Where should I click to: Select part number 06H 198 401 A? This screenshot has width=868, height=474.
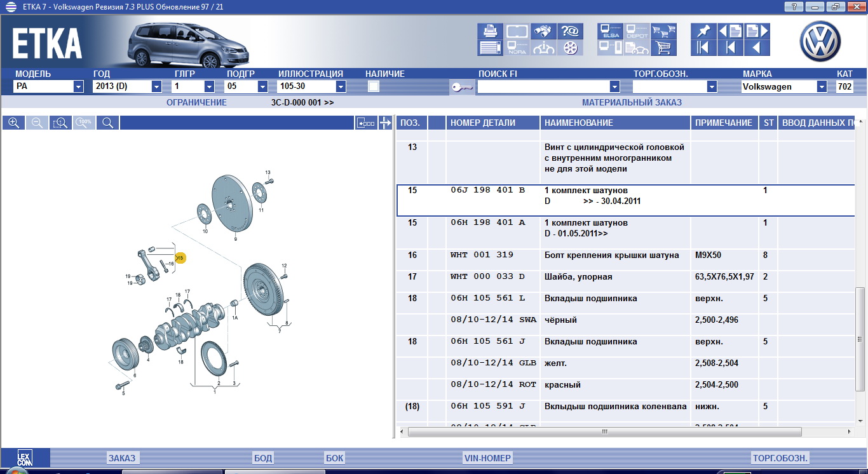tap(487, 222)
